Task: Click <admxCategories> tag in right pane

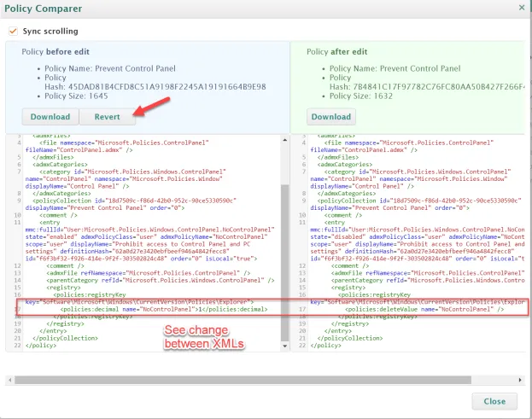Action: pyautogui.click(x=345, y=165)
